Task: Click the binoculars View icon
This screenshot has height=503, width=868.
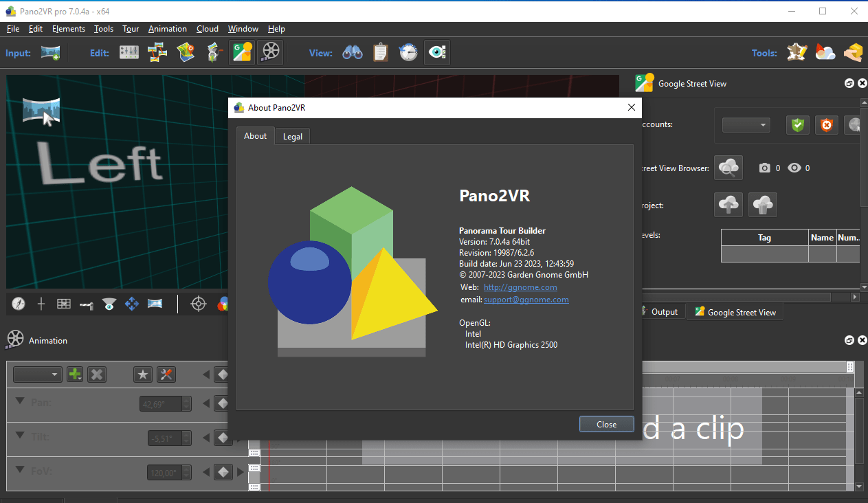Action: [x=353, y=52]
